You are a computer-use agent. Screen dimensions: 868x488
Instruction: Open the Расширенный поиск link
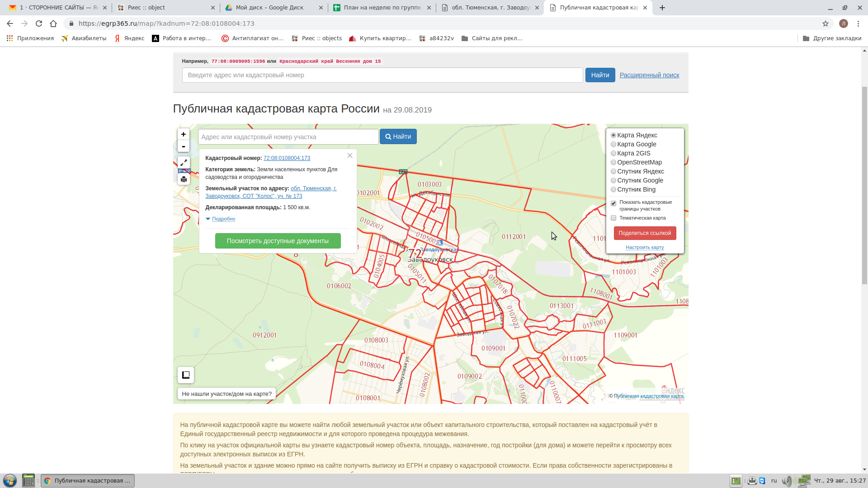[x=649, y=75]
